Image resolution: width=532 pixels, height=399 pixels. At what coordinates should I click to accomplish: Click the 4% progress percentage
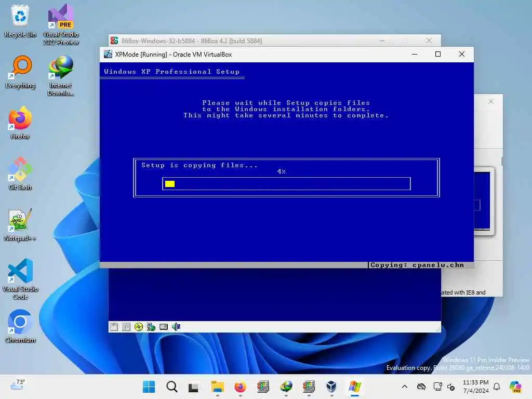pyautogui.click(x=281, y=171)
